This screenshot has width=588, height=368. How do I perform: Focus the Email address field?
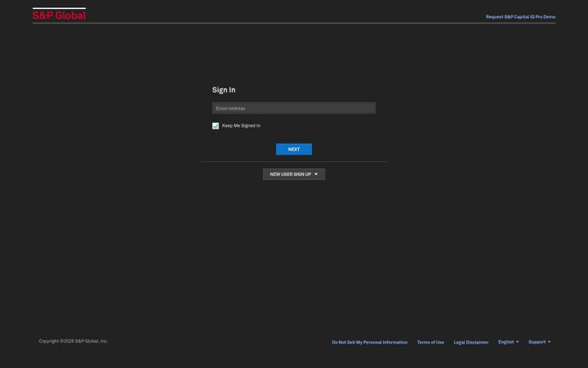point(294,108)
